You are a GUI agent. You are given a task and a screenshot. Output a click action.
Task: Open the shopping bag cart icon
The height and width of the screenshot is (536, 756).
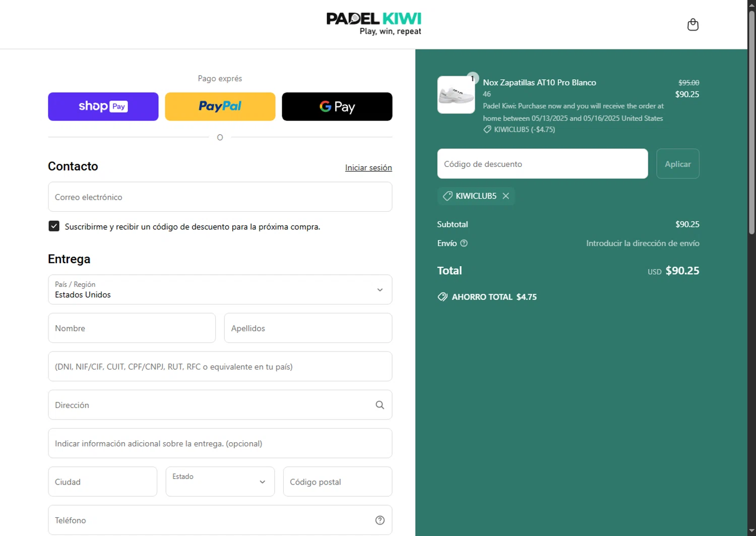[x=693, y=25]
